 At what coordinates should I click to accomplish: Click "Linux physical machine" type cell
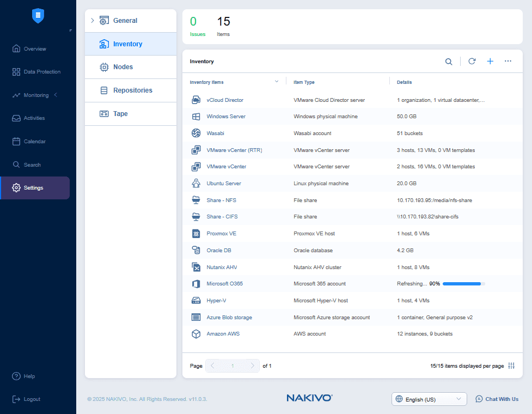coord(321,183)
